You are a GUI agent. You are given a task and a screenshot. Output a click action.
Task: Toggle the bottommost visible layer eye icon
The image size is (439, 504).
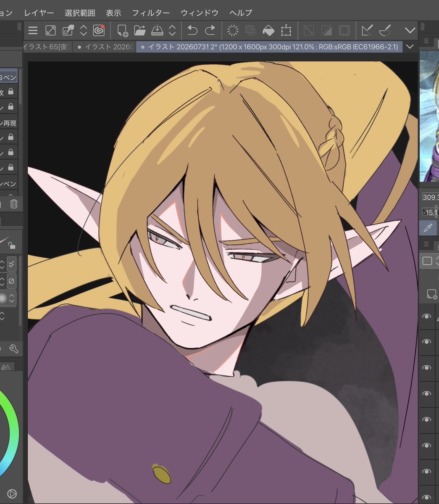pos(426,497)
